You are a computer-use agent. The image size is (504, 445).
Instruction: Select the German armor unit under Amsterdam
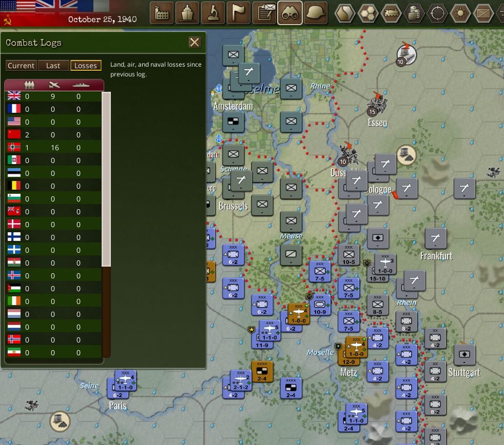233,122
